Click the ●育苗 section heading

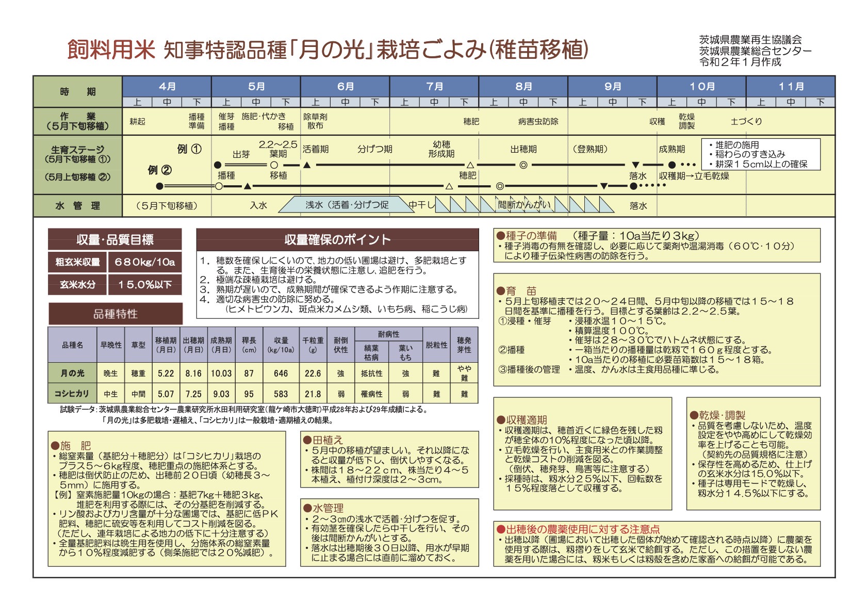tap(516, 290)
